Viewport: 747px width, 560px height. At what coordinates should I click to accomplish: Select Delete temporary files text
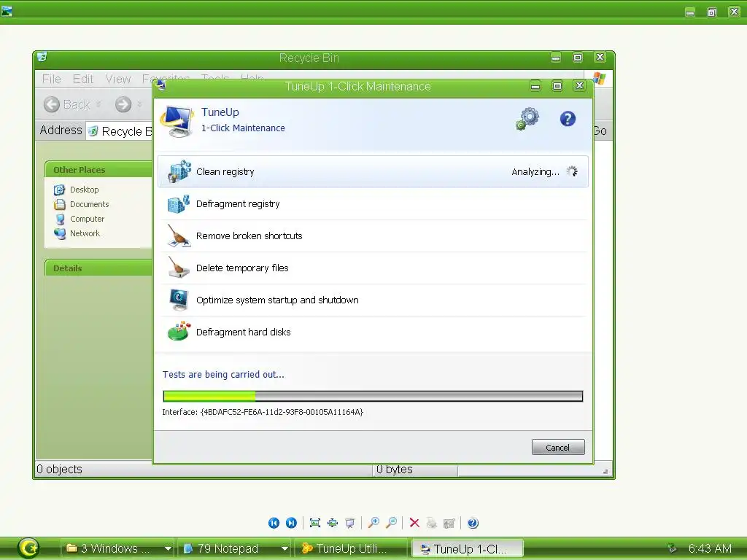(242, 268)
